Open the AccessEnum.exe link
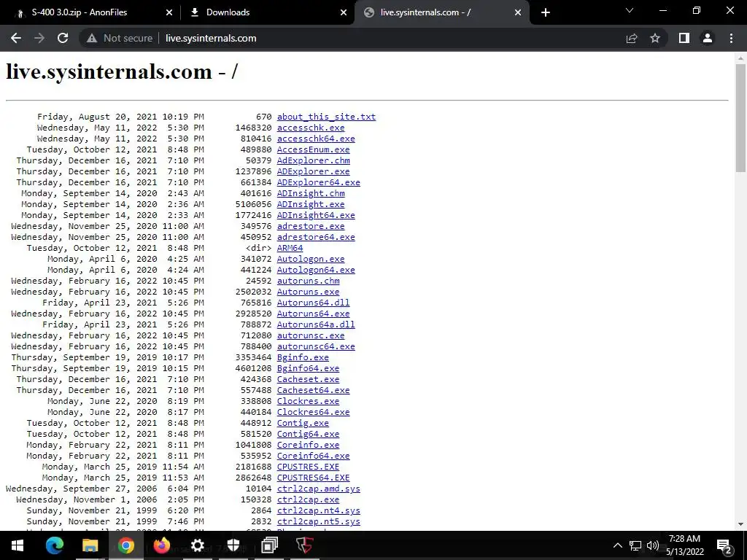 click(x=313, y=149)
